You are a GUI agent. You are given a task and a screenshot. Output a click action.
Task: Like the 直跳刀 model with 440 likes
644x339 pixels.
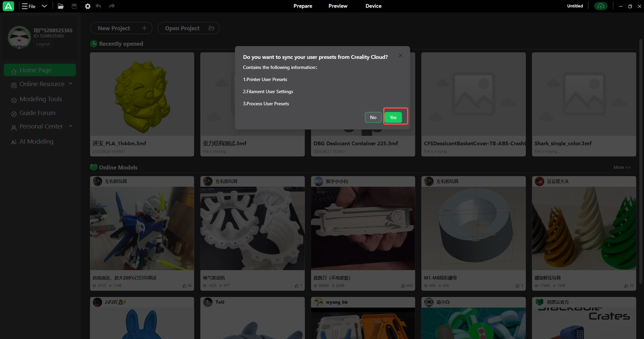(404, 286)
